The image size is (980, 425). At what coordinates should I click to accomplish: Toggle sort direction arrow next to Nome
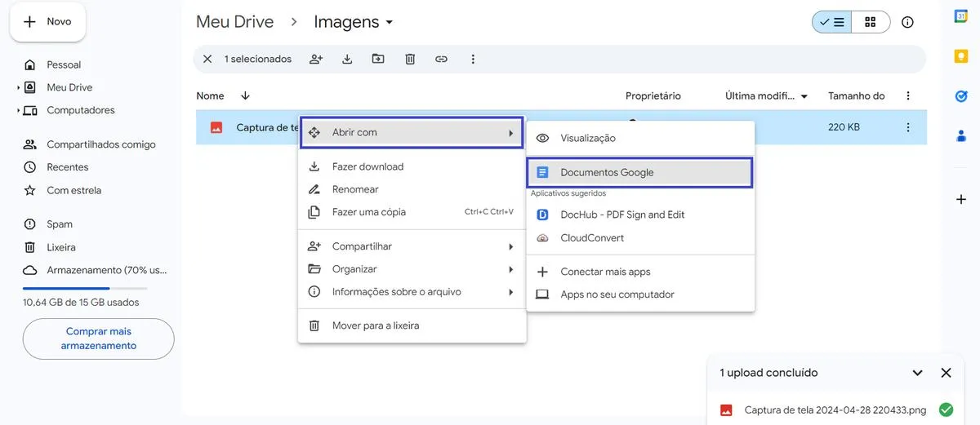245,95
